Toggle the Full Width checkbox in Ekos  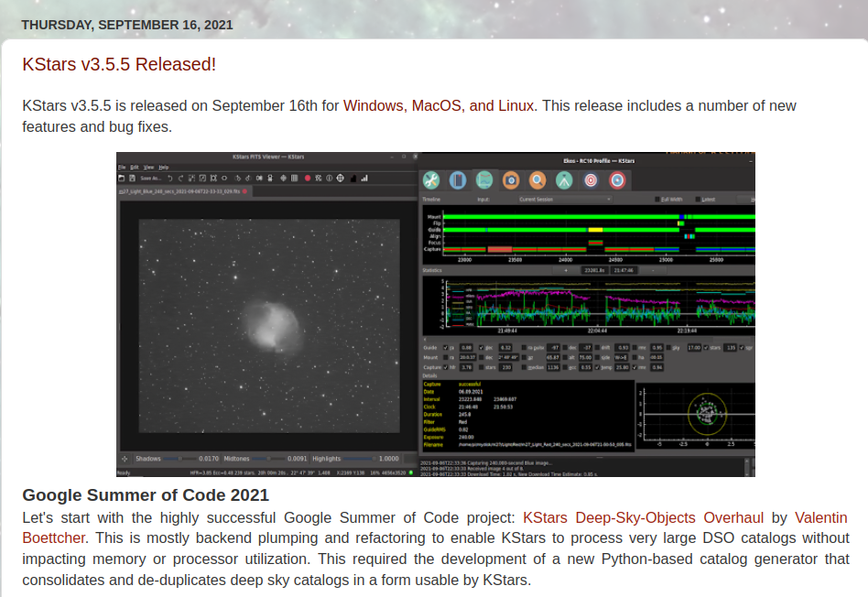pos(657,200)
